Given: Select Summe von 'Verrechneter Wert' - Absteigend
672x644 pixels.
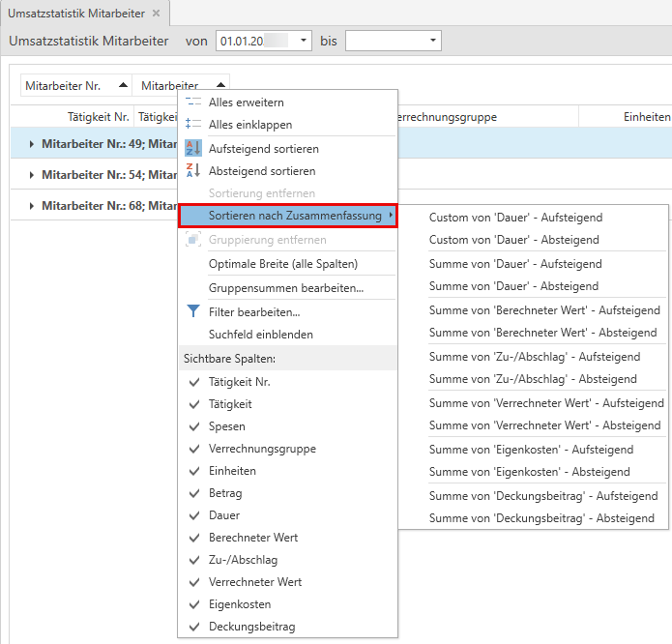Looking at the screenshot, I should [533, 425].
